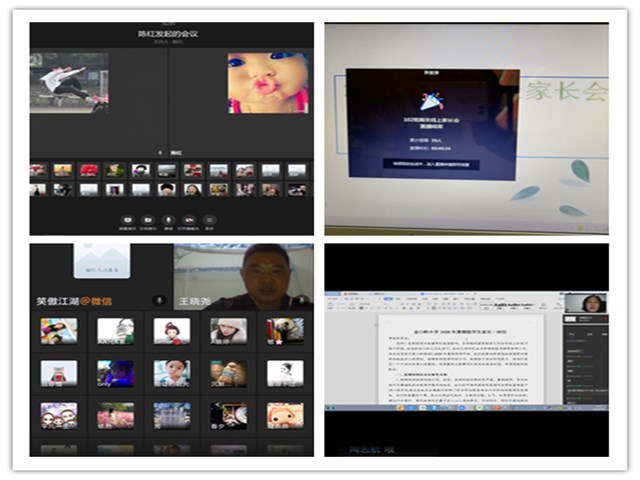Select the yellow-orange participant avatar in top row
The image size is (640, 480).
(63, 171)
